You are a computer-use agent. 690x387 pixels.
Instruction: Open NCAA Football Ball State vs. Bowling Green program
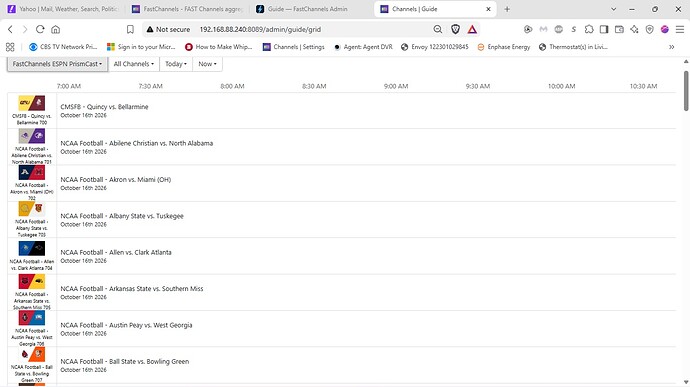click(x=366, y=365)
